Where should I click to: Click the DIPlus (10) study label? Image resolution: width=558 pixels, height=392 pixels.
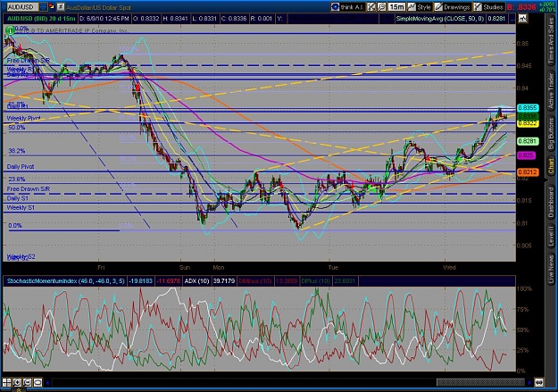point(316,281)
